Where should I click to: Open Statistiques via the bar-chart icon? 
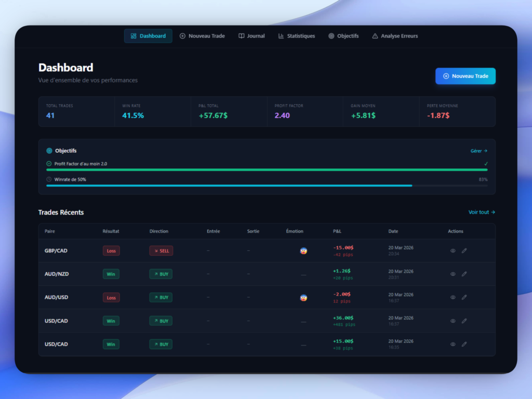point(280,36)
